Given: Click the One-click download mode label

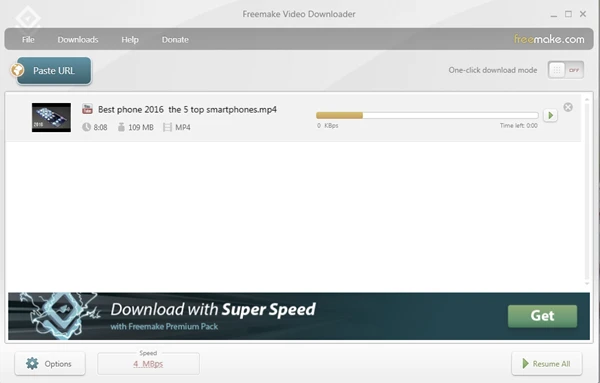Looking at the screenshot, I should pos(493,70).
